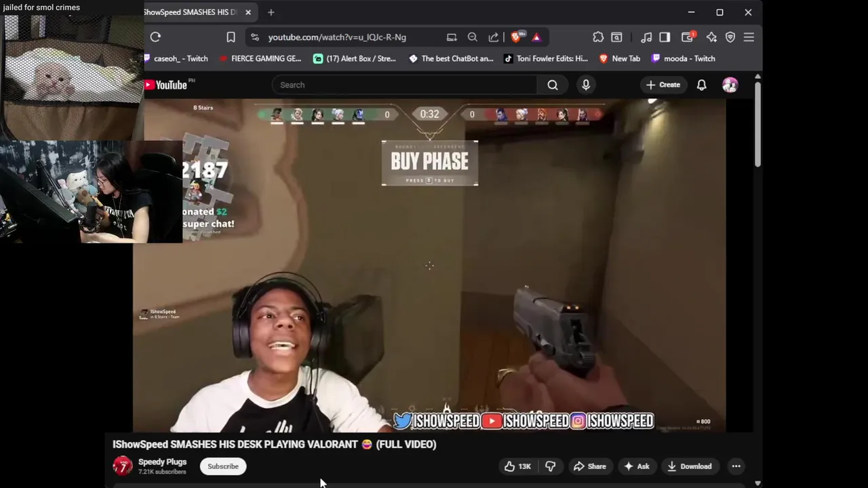Viewport: 868px width, 488px height.
Task: Open more actions three-dot menu
Action: (736, 466)
